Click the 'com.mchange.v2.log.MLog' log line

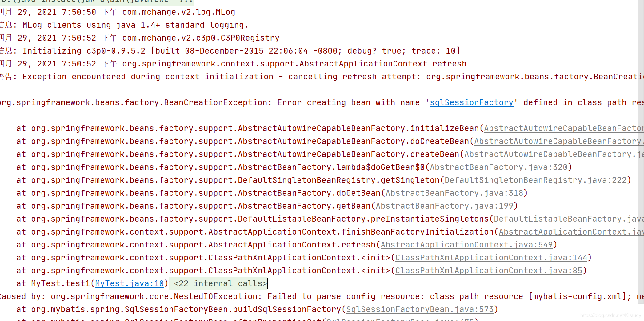click(118, 12)
